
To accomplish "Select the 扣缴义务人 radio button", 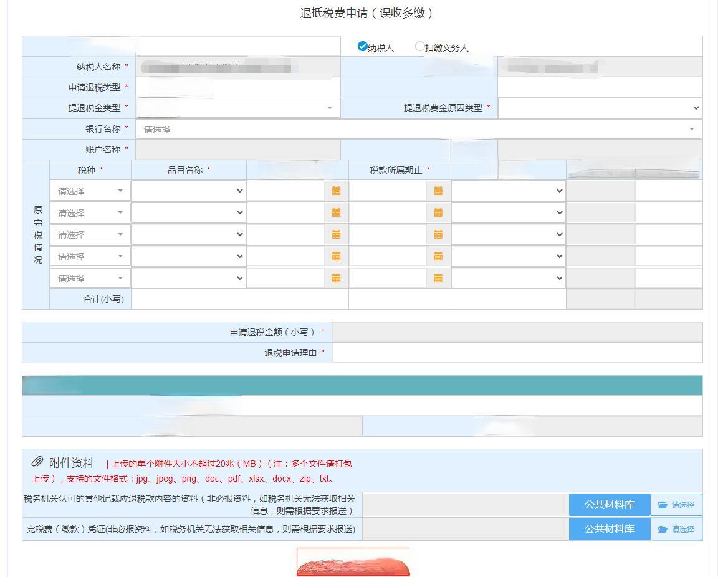I will point(420,45).
